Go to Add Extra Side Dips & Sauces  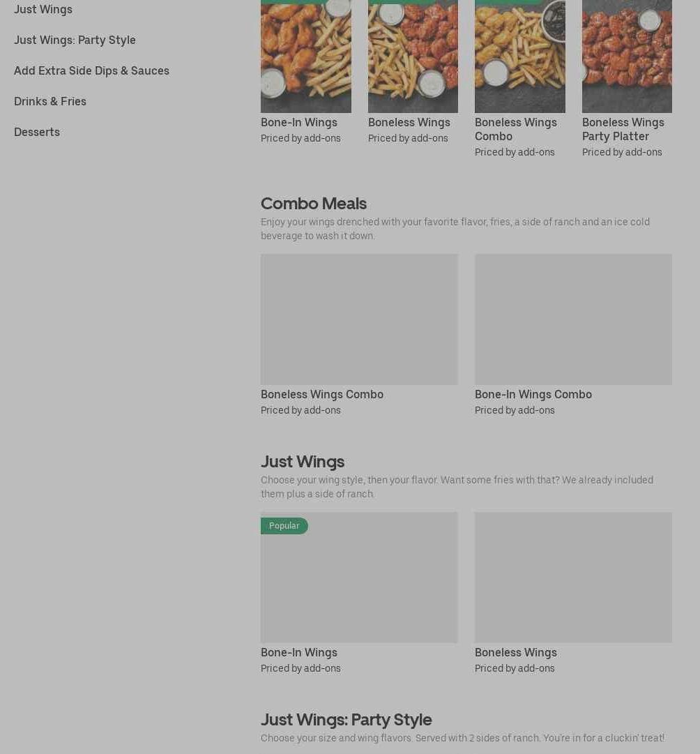pos(91,70)
